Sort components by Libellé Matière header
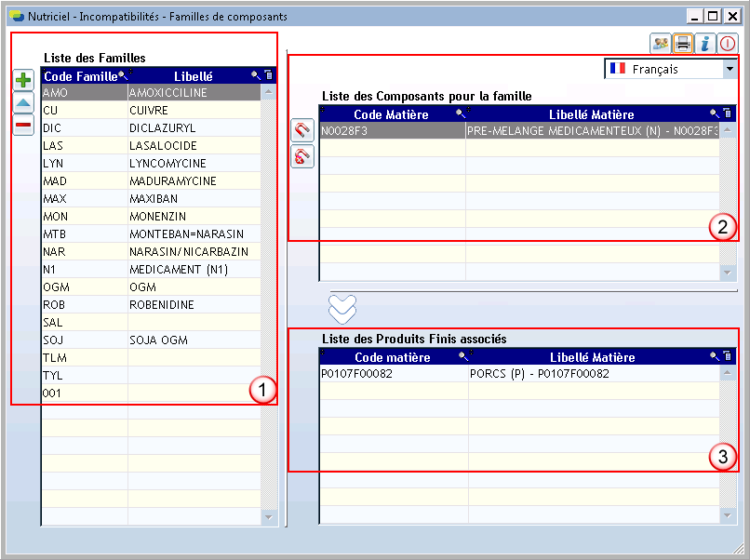 click(x=591, y=114)
